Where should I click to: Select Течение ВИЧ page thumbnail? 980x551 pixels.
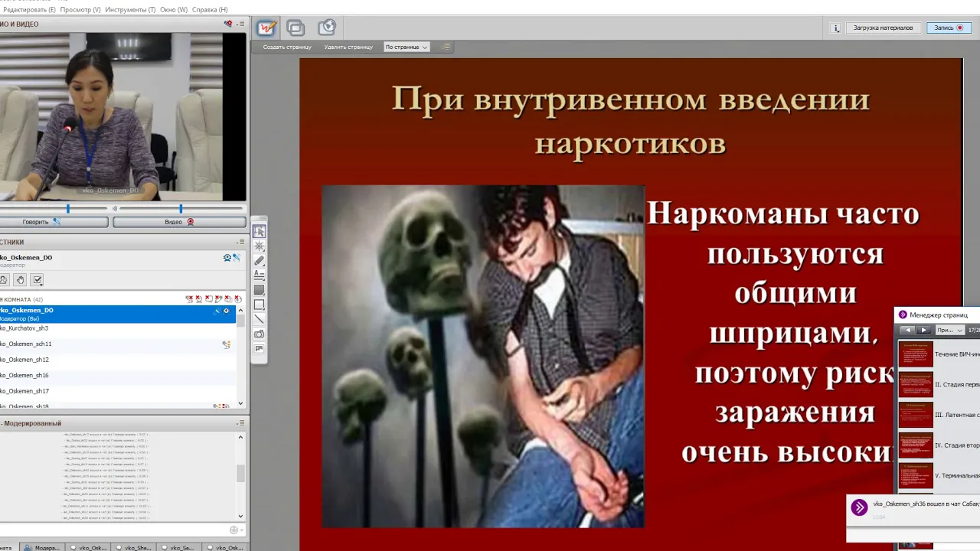pos(916,355)
